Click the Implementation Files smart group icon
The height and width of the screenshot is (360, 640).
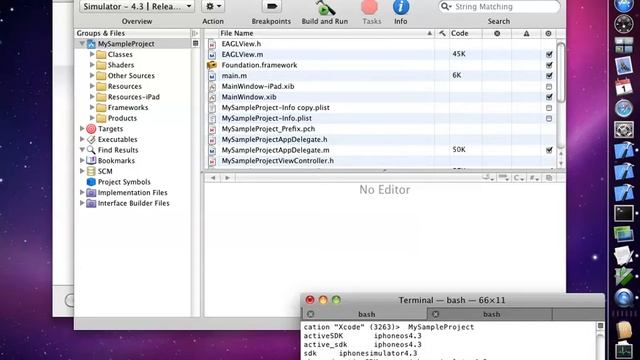[91, 192]
